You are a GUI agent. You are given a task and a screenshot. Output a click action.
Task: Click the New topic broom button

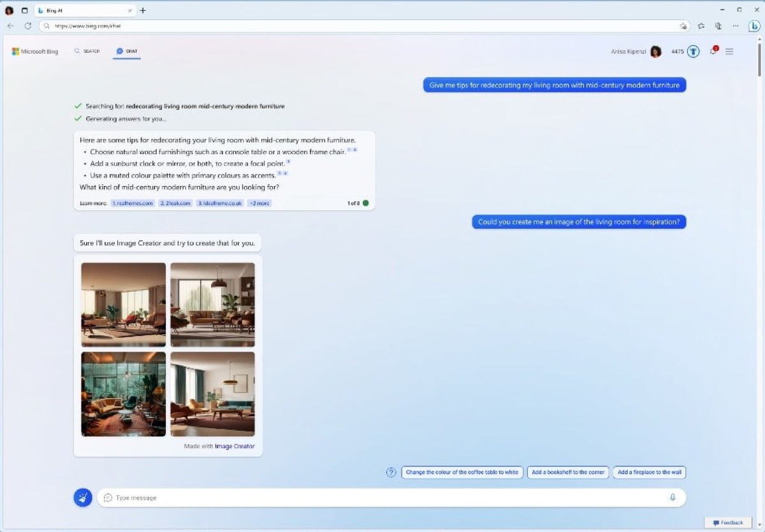pyautogui.click(x=83, y=498)
